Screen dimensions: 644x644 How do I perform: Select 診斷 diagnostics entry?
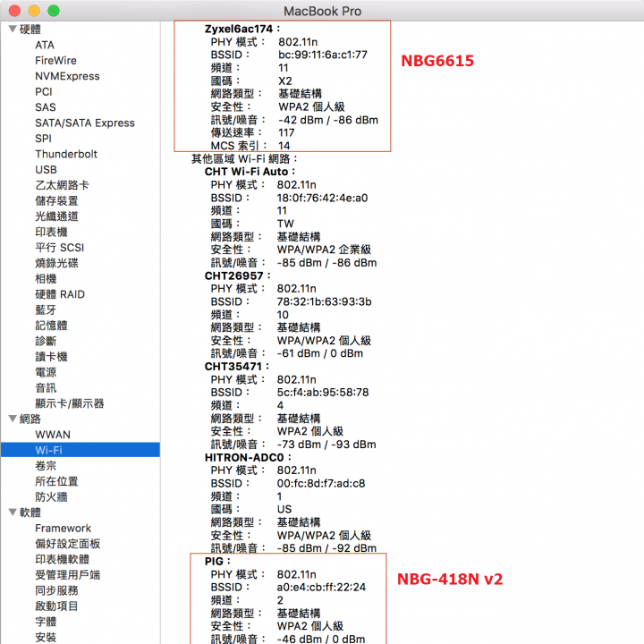point(46,342)
